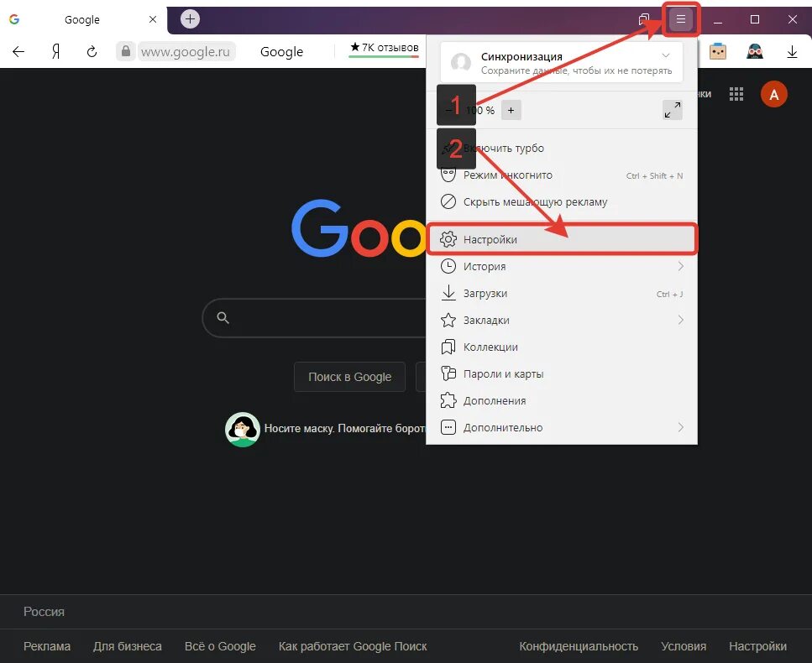This screenshot has width=812, height=663.
Task: Enter fullscreen mode via expand icon
Action: pos(672,110)
